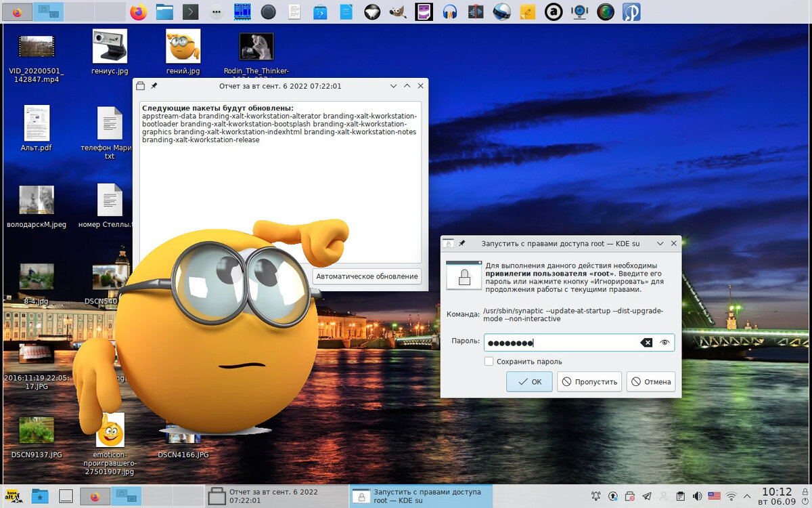Open the circled letter 'a' icon in top panel

coord(554,12)
